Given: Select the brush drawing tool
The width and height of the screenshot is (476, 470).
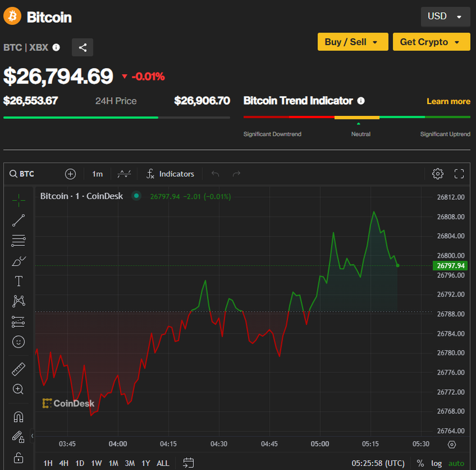Looking at the screenshot, I should point(19,261).
